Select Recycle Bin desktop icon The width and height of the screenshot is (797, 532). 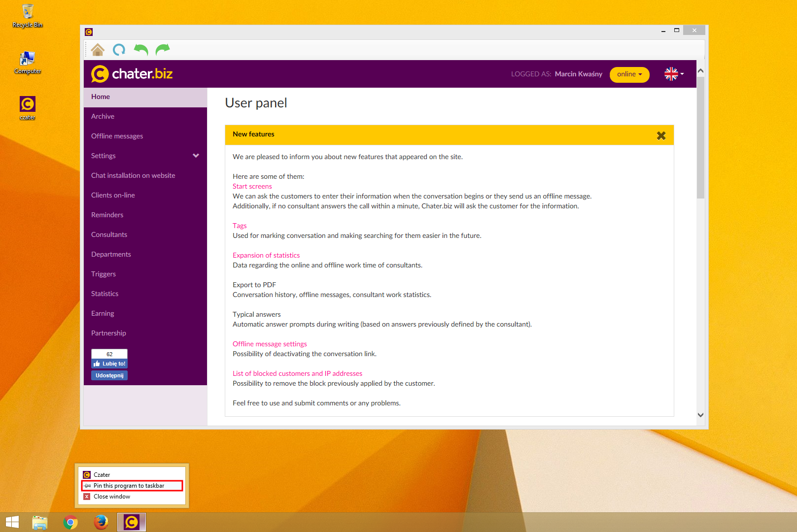point(28,16)
